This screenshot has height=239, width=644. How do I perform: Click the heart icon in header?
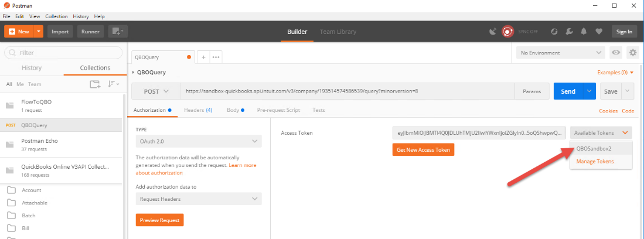click(599, 32)
